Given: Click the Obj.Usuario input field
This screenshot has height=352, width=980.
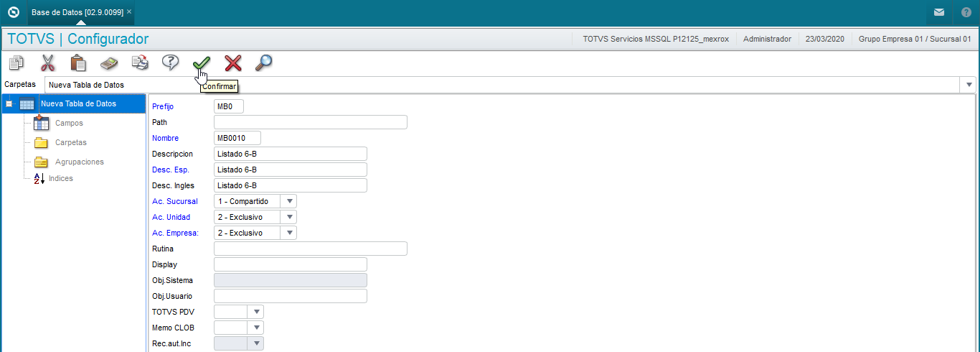Looking at the screenshot, I should click(291, 296).
